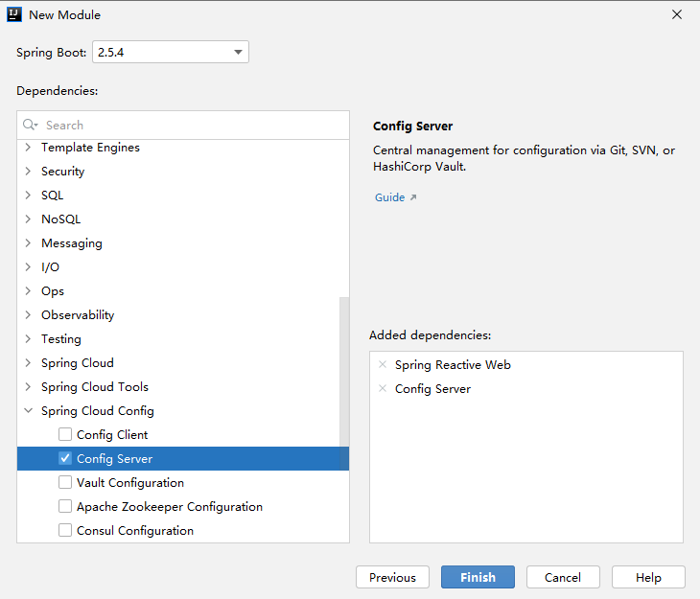Expand the Spring Cloud Tools chevron

click(x=28, y=387)
